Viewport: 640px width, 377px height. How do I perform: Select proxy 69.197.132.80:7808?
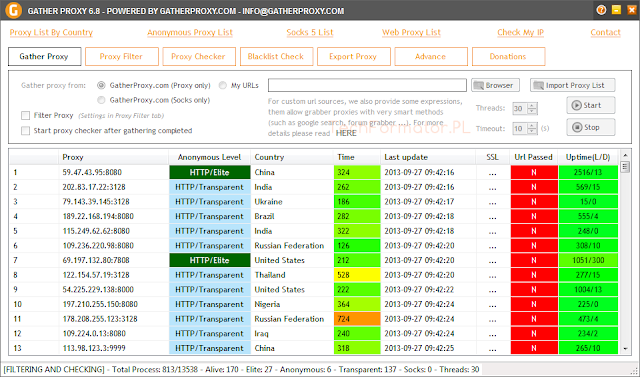[x=96, y=260]
